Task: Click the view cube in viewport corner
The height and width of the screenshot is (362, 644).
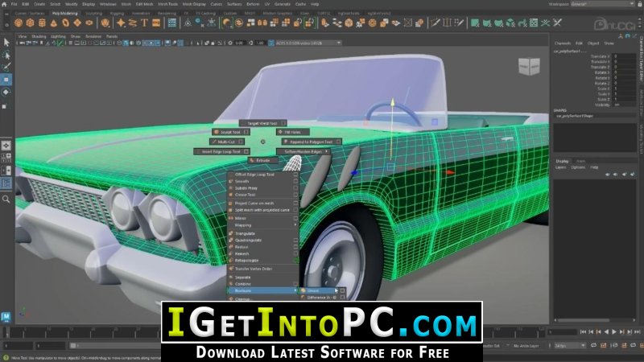Action: [529, 66]
